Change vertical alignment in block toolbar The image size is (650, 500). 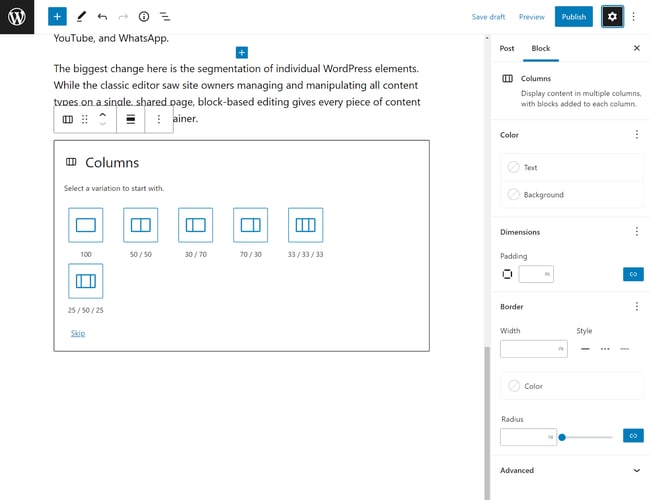click(x=131, y=119)
